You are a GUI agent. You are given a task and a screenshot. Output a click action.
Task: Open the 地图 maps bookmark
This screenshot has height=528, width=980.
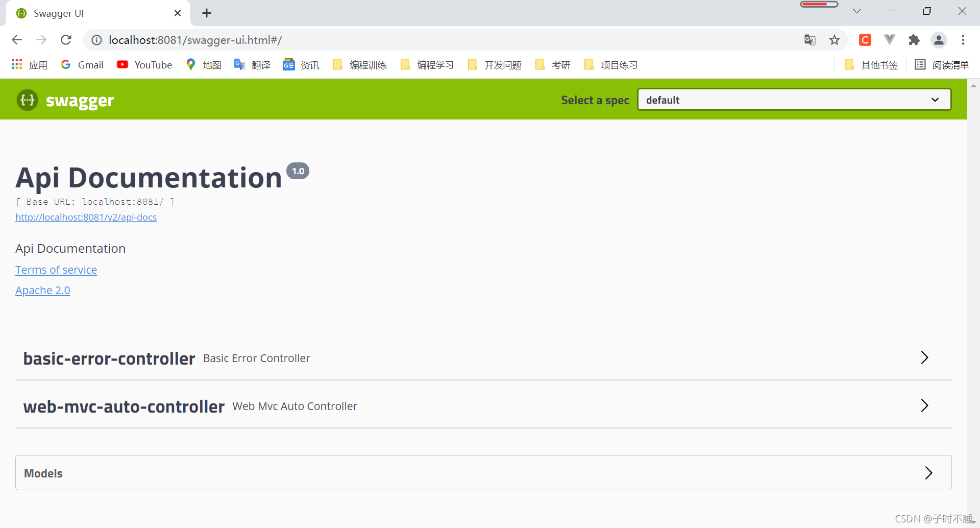tap(204, 65)
